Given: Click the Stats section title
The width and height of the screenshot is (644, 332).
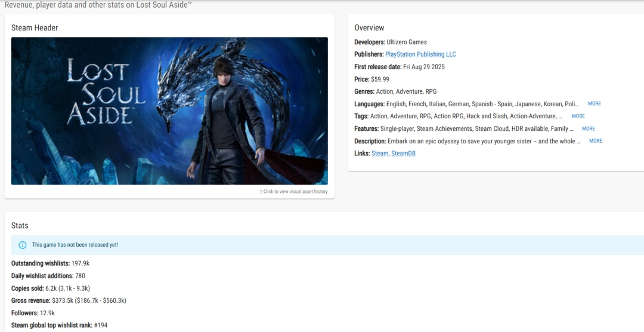Looking at the screenshot, I should [20, 226].
